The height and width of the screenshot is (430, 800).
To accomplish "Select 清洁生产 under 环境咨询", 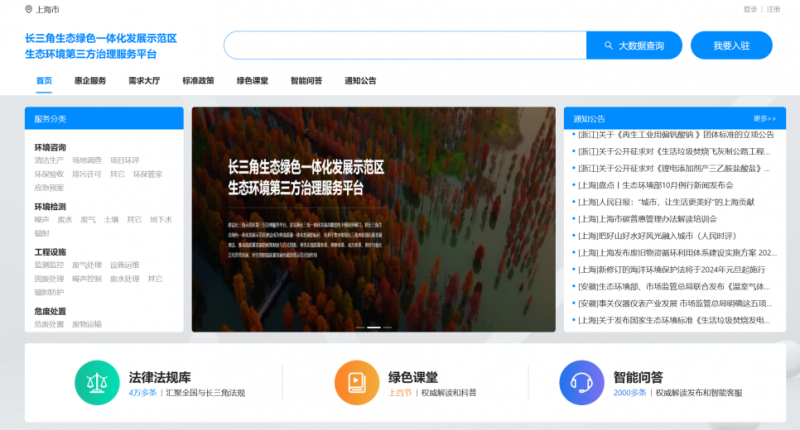I will coord(49,160).
